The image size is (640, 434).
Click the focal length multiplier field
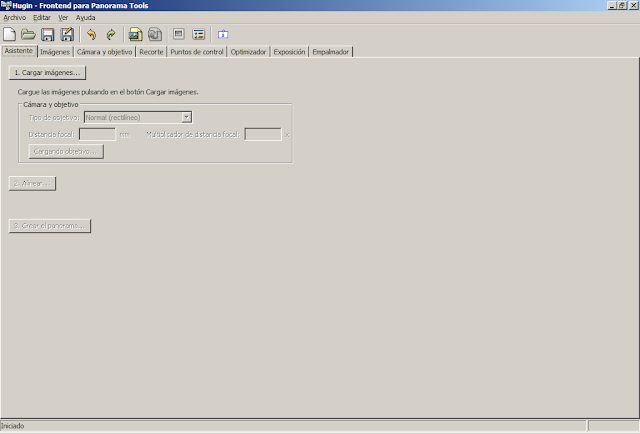(263, 134)
